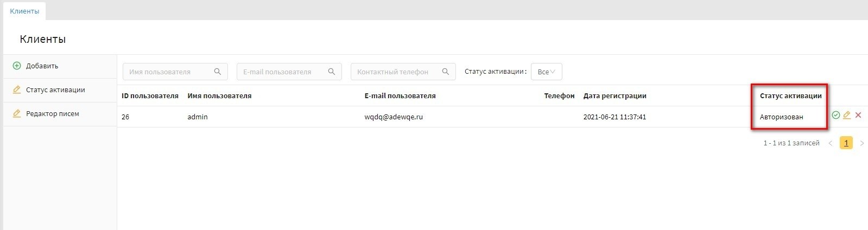Screen dimensions: 868x230
Task: Focus the Контактный телефон search input
Action: (396, 72)
